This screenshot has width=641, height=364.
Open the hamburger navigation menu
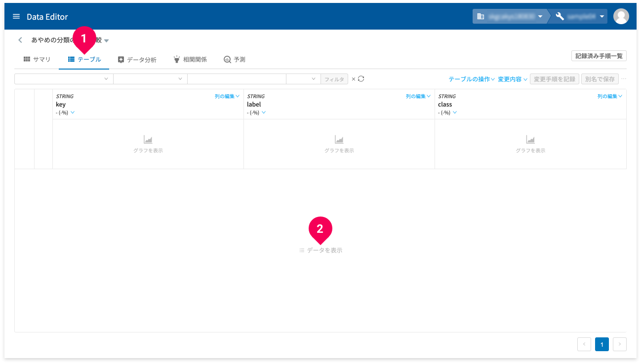pyautogui.click(x=16, y=16)
